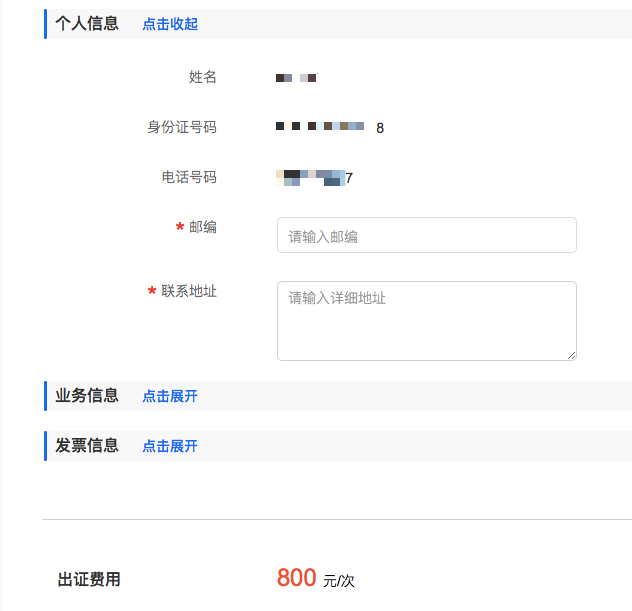632x611 pixels.
Task: Select the 业务信息 section heading
Action: pos(87,396)
